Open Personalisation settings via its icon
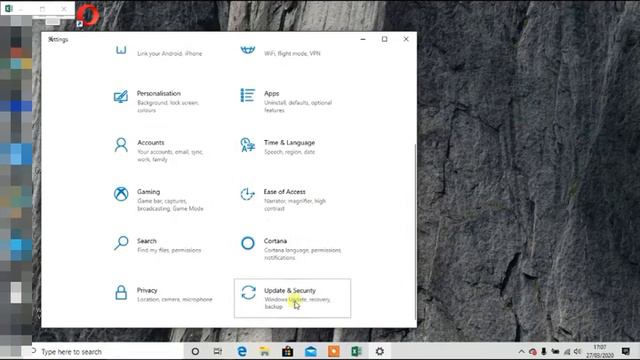The width and height of the screenshot is (640, 360). pyautogui.click(x=121, y=97)
